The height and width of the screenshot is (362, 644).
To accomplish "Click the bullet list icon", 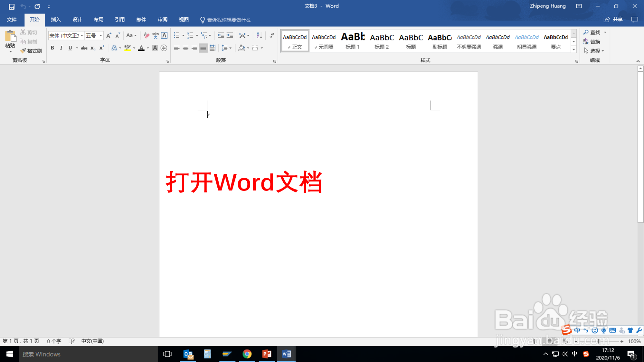I will coord(176,35).
